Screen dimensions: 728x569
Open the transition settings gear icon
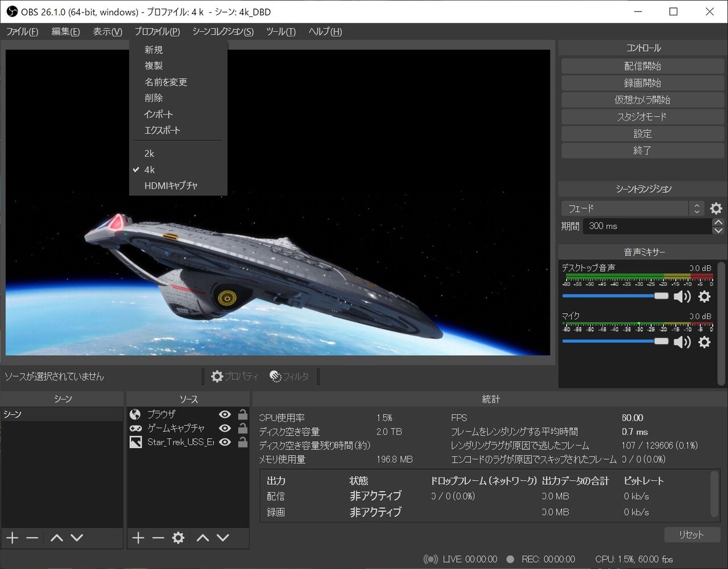click(x=716, y=208)
